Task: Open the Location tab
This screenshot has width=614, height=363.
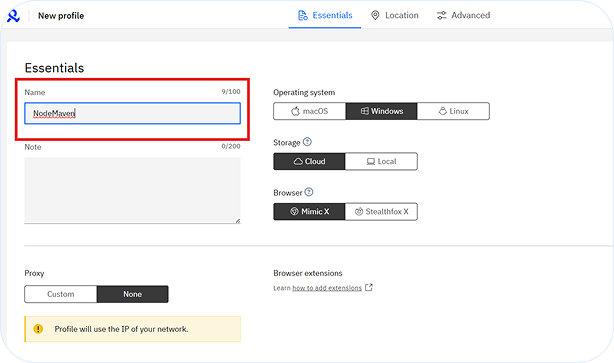Action: (395, 15)
